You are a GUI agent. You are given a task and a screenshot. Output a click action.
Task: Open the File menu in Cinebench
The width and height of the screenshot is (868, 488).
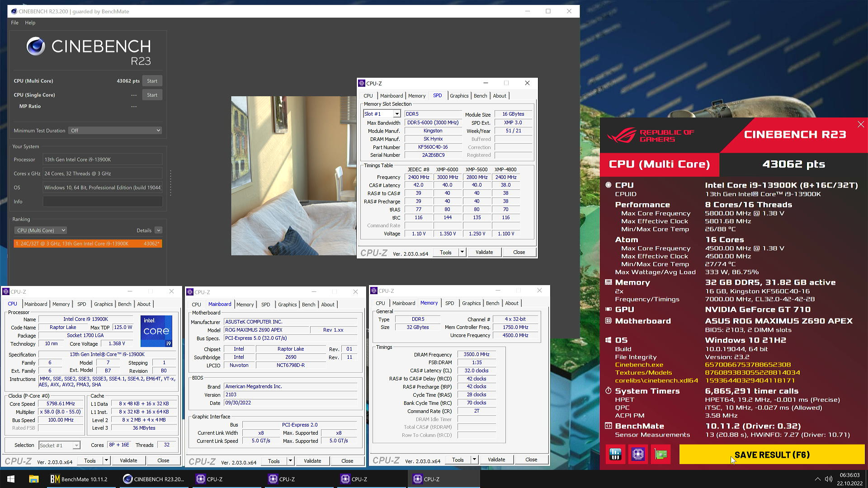point(15,23)
